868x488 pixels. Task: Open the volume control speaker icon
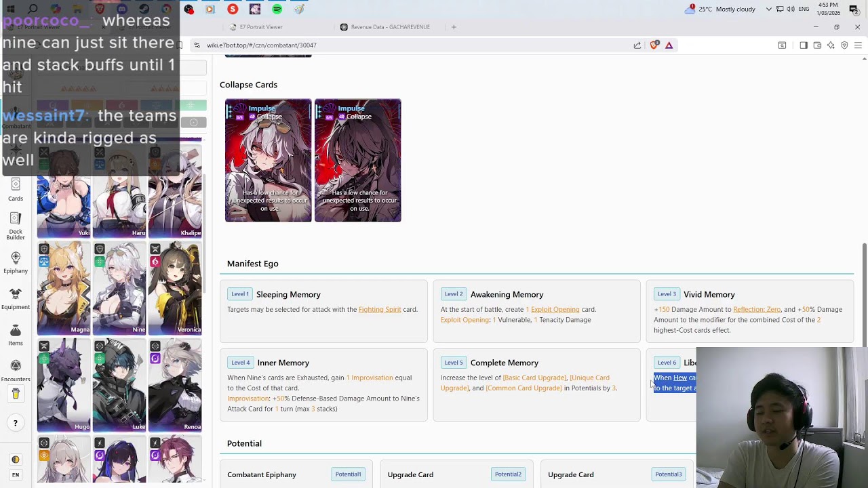[791, 9]
